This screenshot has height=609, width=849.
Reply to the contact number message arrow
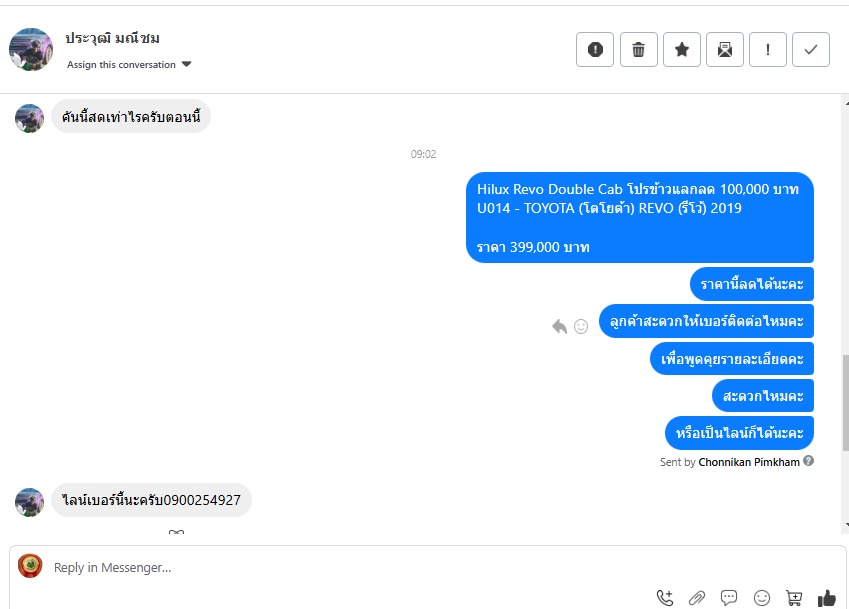559,326
